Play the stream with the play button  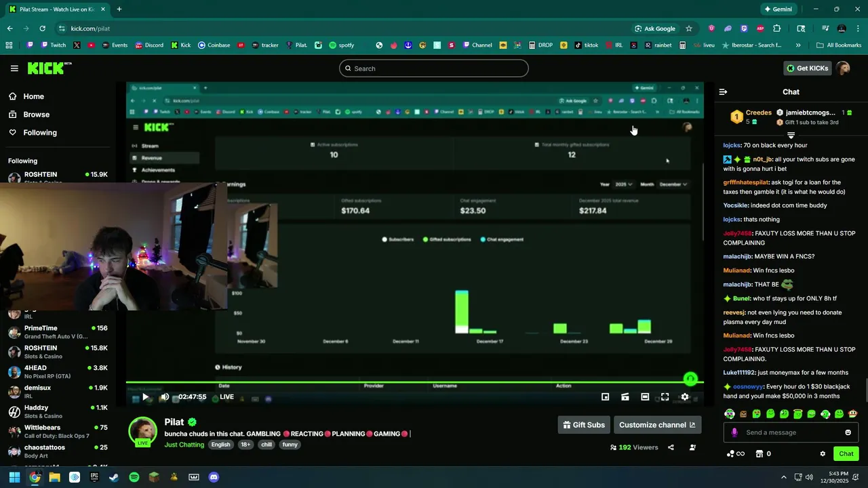(145, 397)
